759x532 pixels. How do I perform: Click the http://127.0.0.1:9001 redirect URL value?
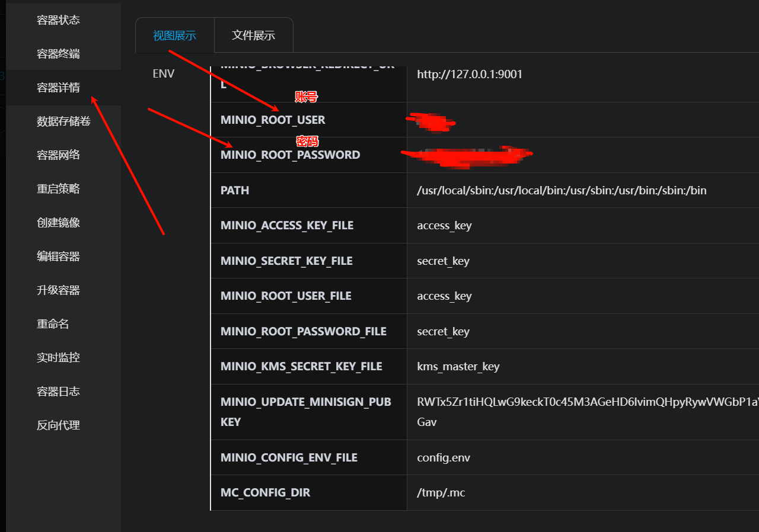[469, 75]
